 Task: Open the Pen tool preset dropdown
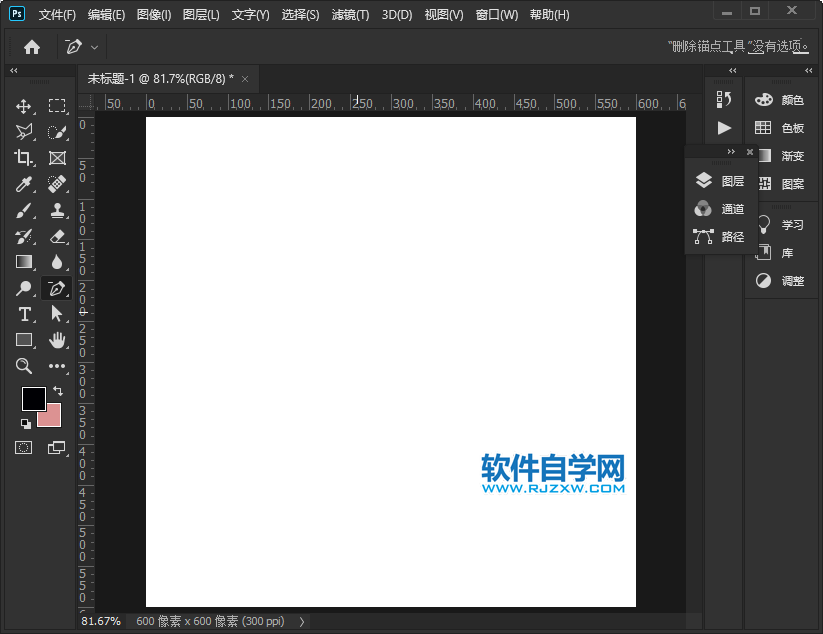point(95,47)
